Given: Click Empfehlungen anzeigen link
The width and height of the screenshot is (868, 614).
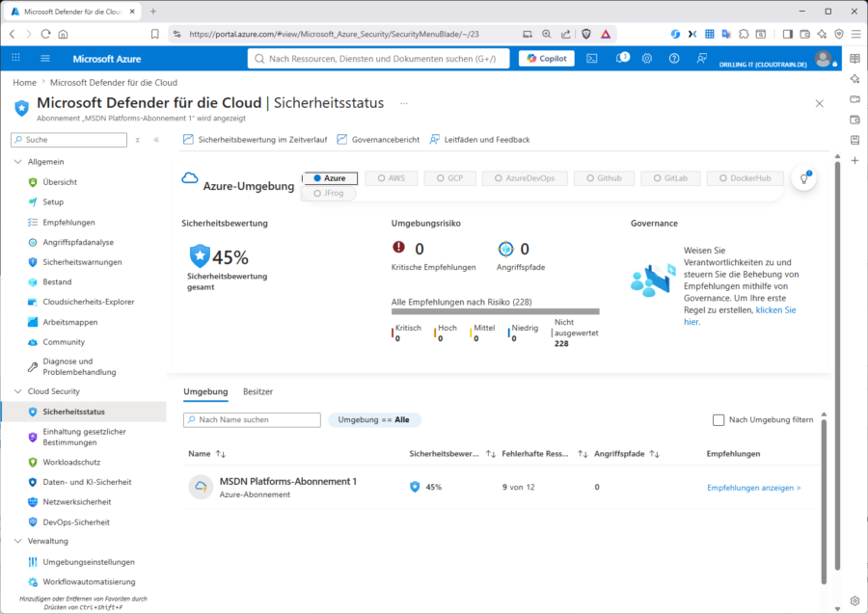Looking at the screenshot, I should point(753,488).
